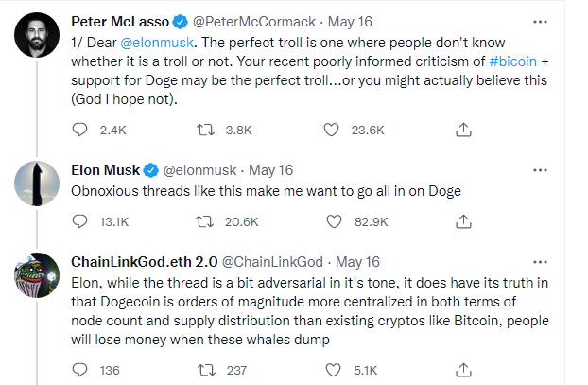
Task: Open ChainLinkGod.eth 2.0 profile name
Action: point(144,260)
